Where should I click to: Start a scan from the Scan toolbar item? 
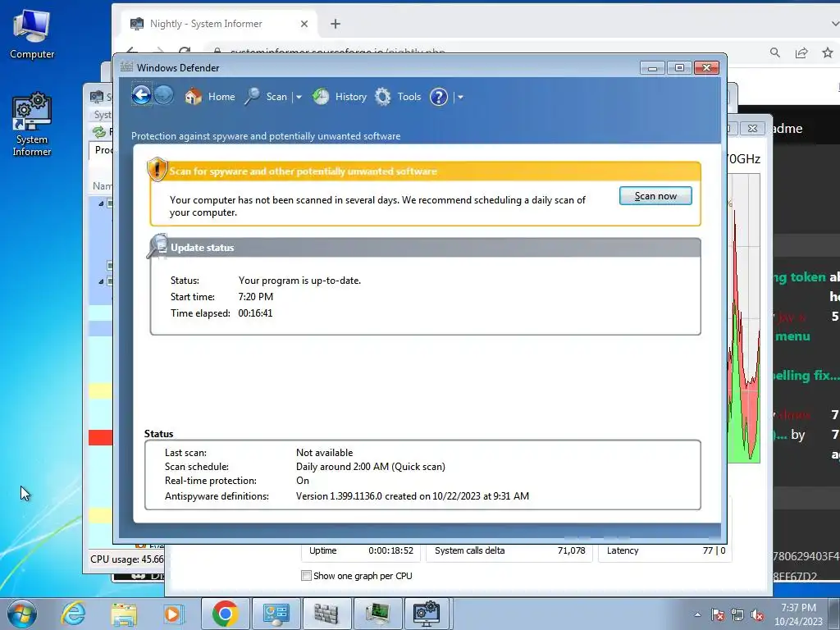(267, 97)
